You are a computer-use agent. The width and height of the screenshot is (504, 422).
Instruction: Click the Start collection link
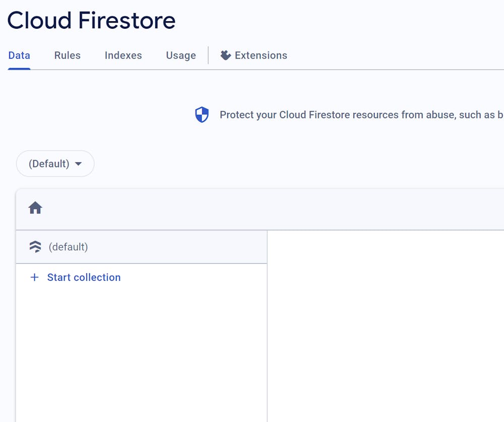click(x=84, y=277)
